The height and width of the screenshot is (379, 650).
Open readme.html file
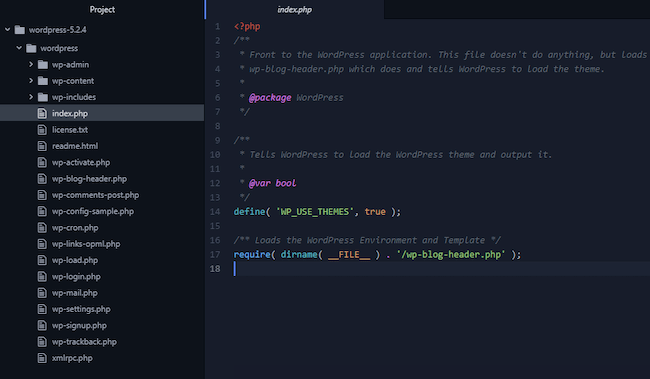tap(75, 146)
